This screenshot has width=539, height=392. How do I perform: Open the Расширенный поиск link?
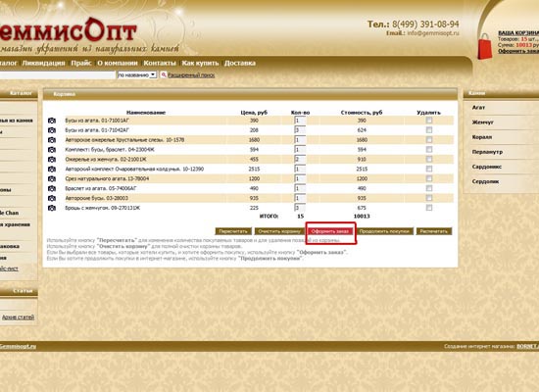191,74
